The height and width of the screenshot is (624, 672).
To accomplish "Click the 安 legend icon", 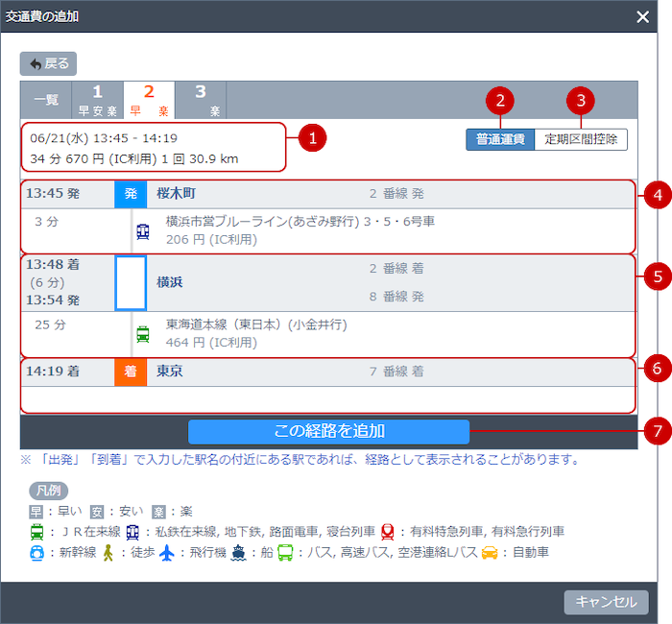I will click(x=97, y=512).
